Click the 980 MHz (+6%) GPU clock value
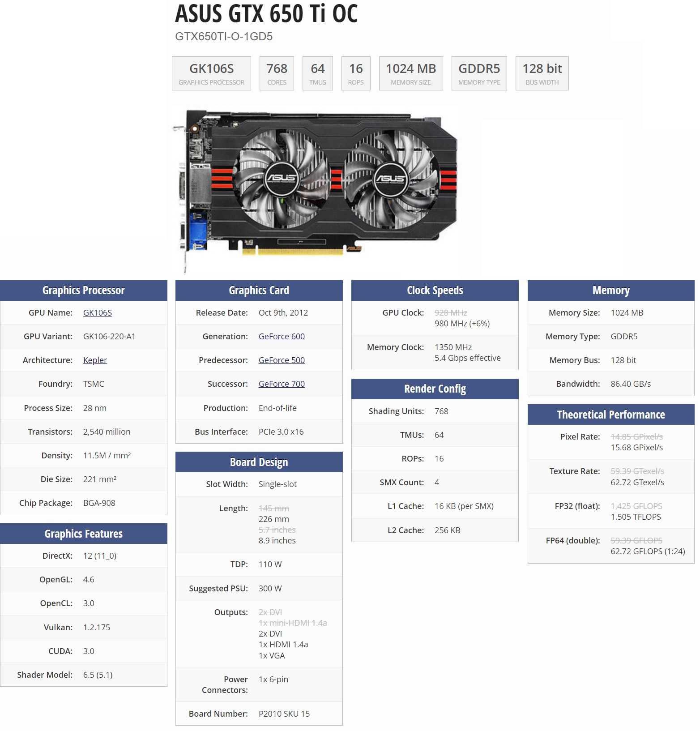 [x=462, y=323]
